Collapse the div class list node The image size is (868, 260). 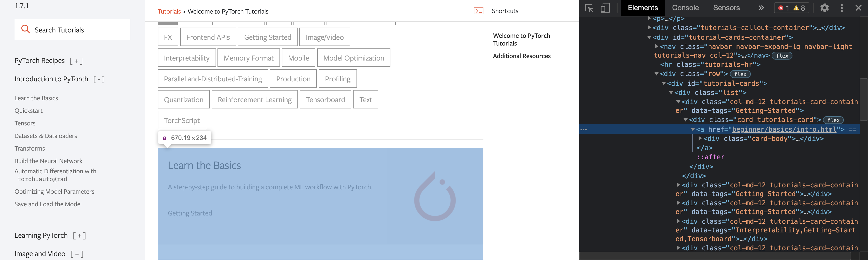pyautogui.click(x=671, y=92)
